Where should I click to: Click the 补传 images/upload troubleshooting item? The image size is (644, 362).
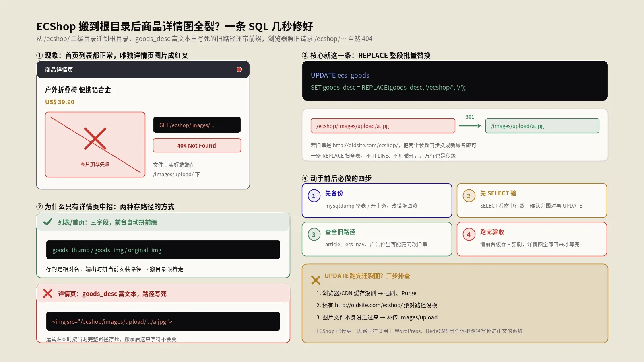click(377, 317)
